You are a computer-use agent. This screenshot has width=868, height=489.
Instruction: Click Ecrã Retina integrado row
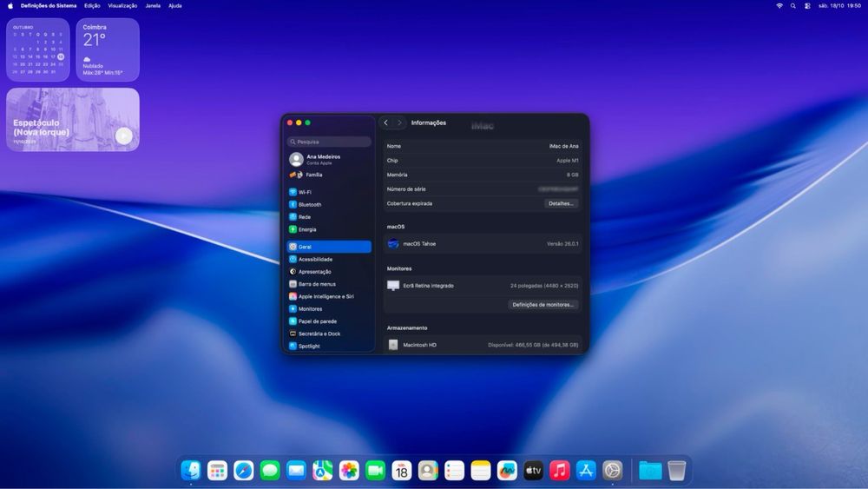point(483,286)
